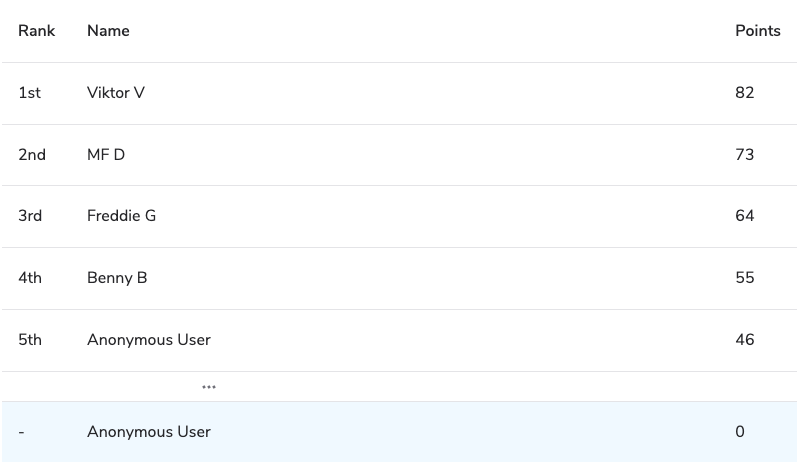This screenshot has width=799, height=465.
Task: Click the 55 points value
Action: (744, 278)
